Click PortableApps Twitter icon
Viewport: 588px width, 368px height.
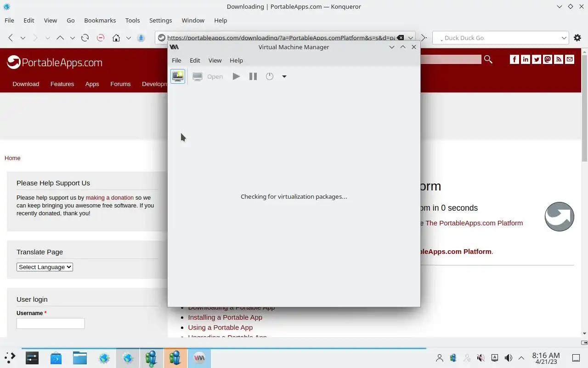(x=536, y=59)
